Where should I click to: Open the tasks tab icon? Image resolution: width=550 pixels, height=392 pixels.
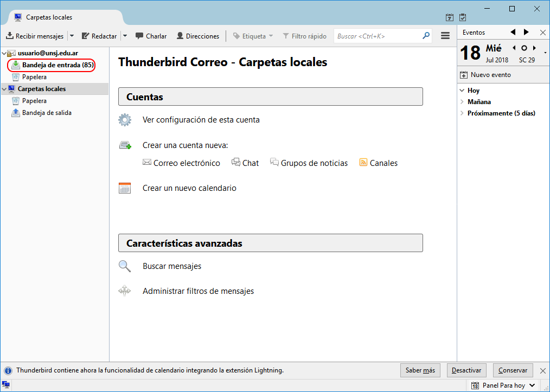(463, 17)
